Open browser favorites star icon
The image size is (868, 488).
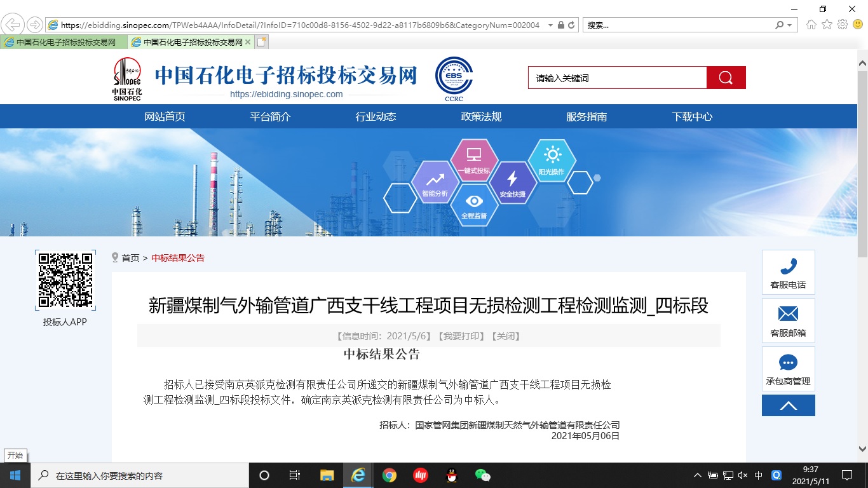tap(826, 26)
